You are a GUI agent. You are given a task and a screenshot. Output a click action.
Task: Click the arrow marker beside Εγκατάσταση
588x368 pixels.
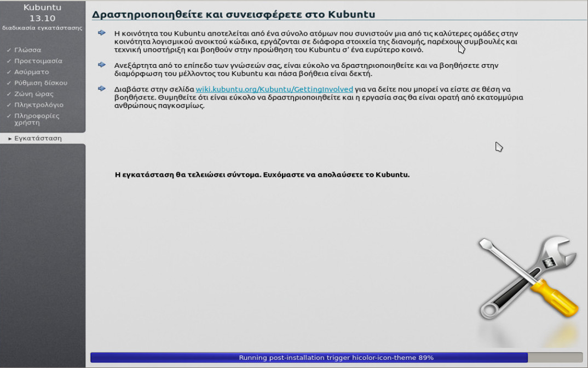point(9,139)
